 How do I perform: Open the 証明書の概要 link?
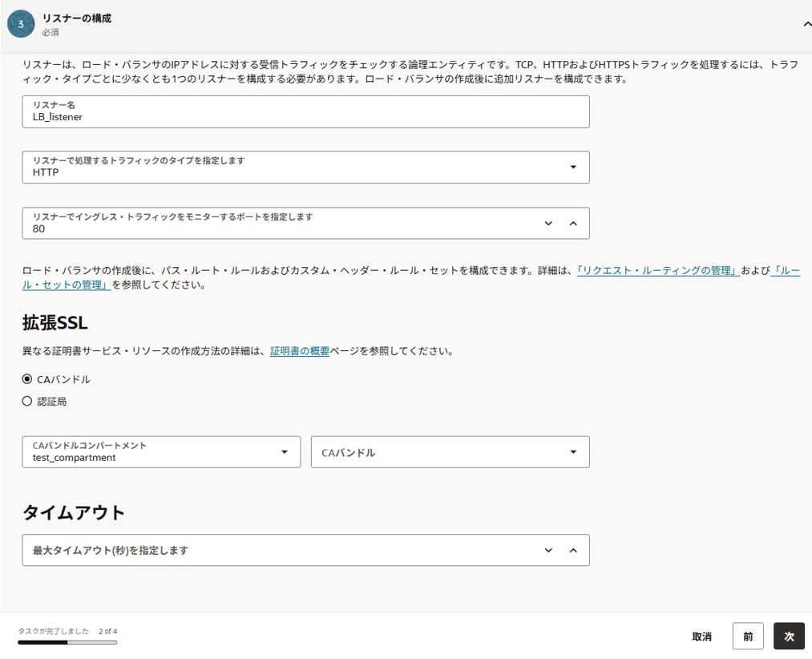[x=300, y=351]
